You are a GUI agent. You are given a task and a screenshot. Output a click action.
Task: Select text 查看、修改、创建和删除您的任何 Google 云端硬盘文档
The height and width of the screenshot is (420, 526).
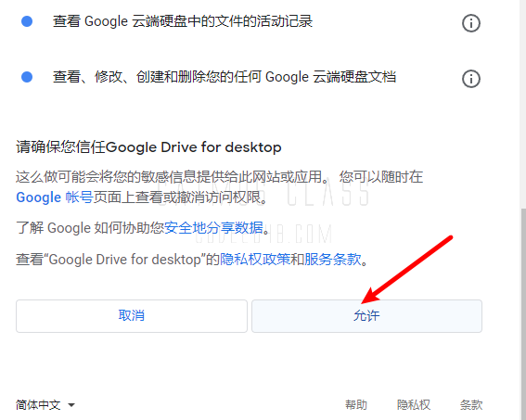click(x=225, y=77)
